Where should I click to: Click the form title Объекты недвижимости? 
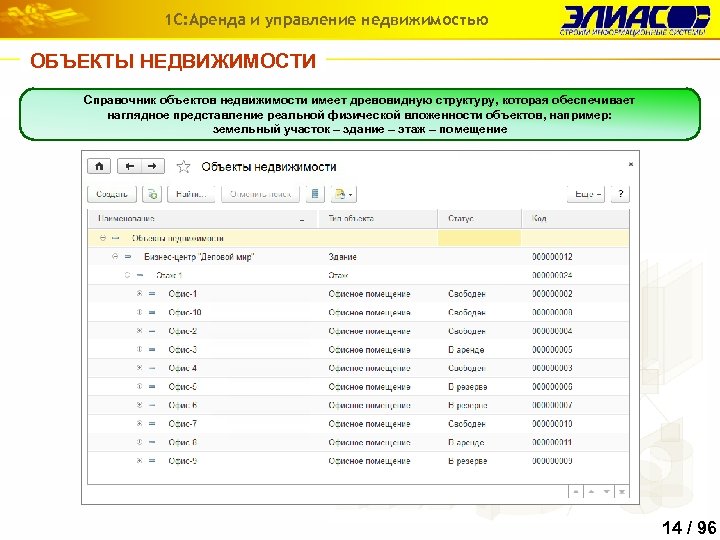pos(269,167)
